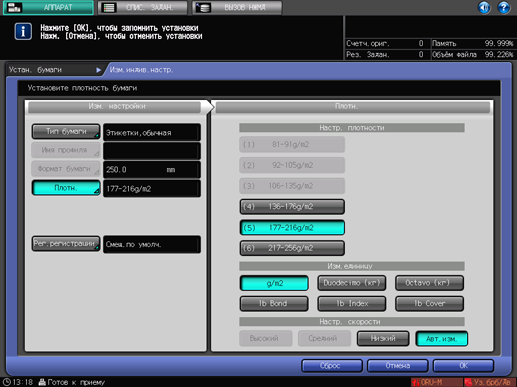Choose the Octavo (кг) unit
Screen dimensions: 517x387
[x=429, y=283]
